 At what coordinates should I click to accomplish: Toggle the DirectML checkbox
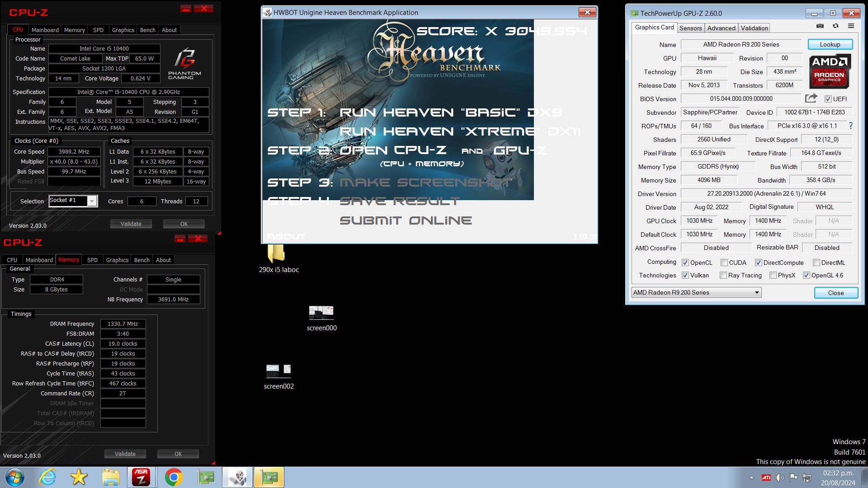coord(816,263)
